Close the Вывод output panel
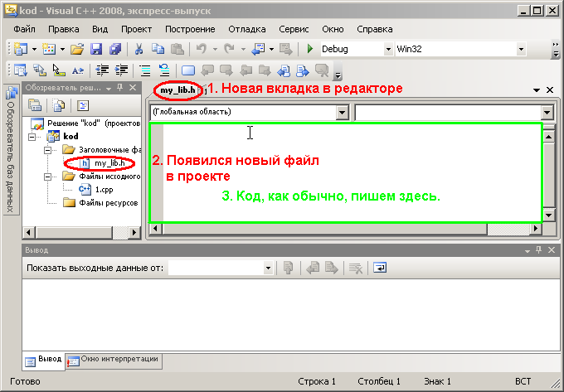 552,249
